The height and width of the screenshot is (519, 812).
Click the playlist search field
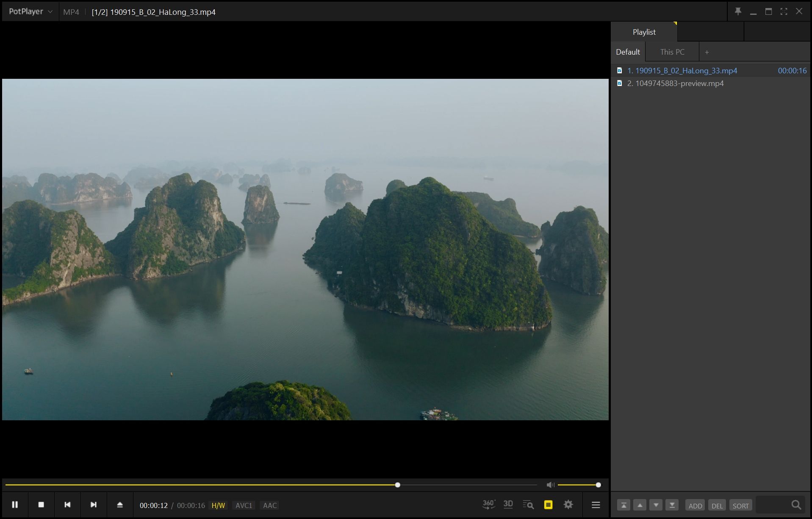pyautogui.click(x=773, y=505)
